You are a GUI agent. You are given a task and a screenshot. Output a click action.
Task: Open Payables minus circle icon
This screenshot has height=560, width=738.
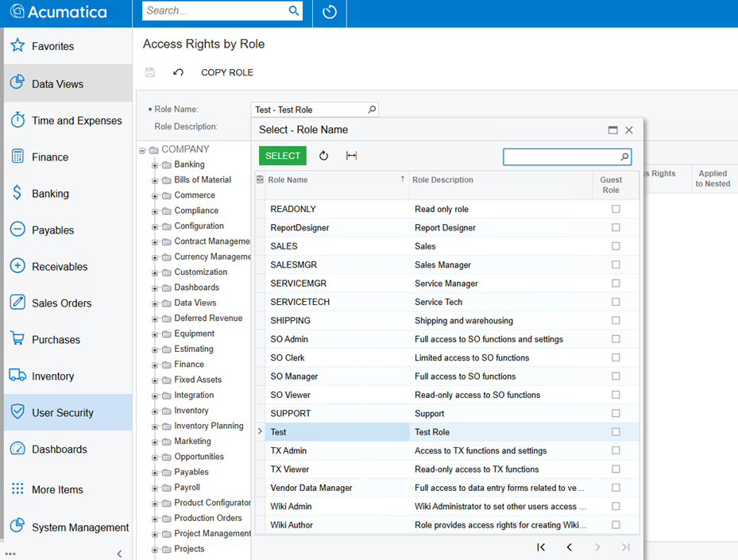(x=17, y=230)
